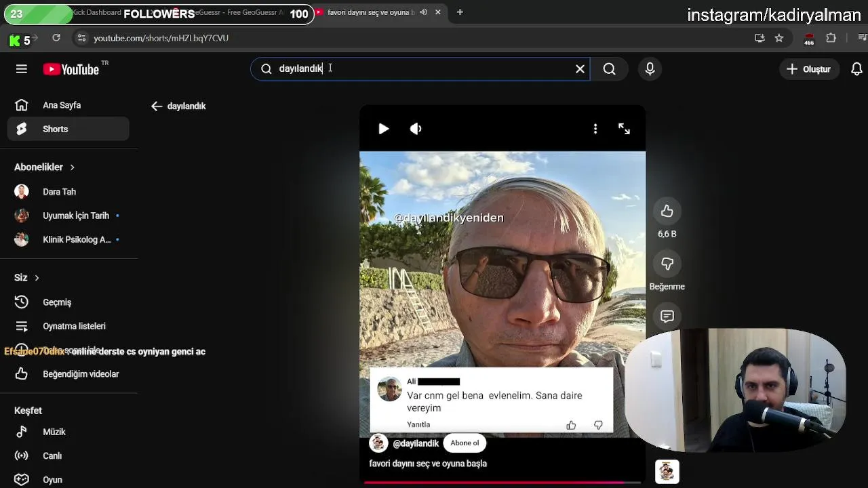Like the Shorts video
This screenshot has width=868, height=488.
tap(667, 211)
